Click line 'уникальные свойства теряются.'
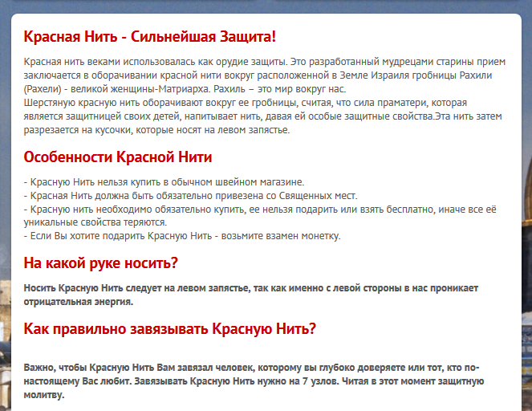This screenshot has height=411, width=532. pos(95,222)
